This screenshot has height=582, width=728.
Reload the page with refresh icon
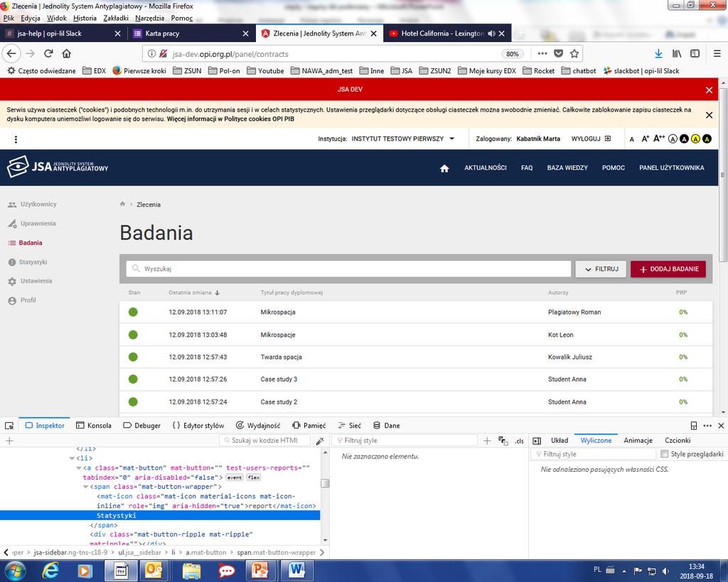tap(48, 54)
